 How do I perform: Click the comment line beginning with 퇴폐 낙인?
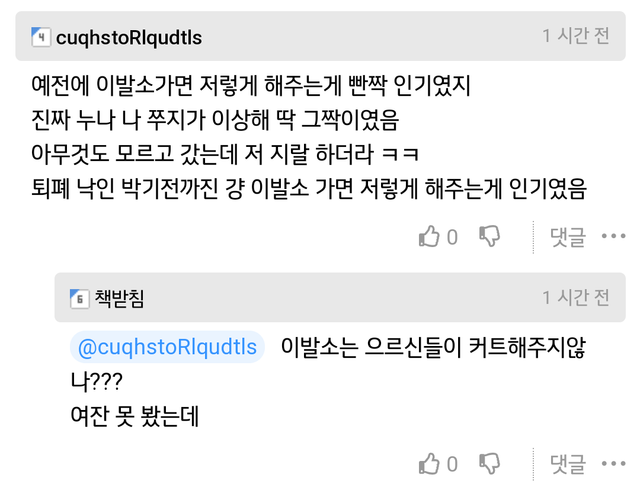tap(308, 187)
